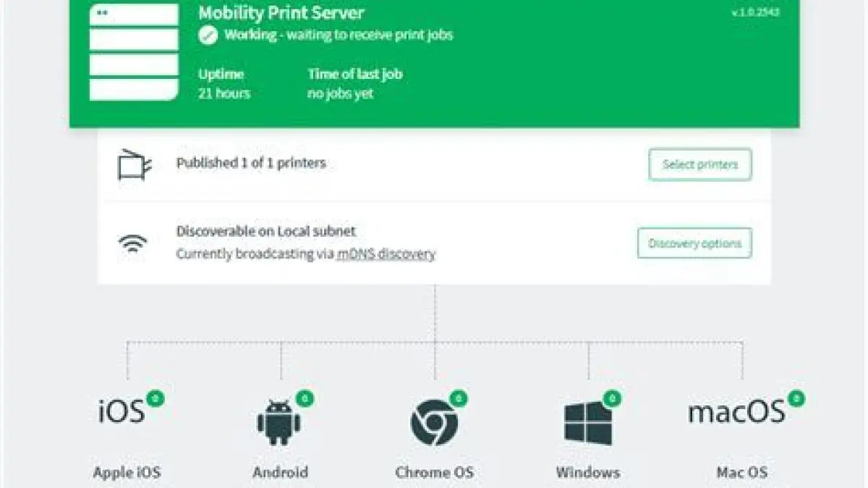The image size is (868, 488).
Task: Click the green badge on the macOS icon
Action: (796, 397)
